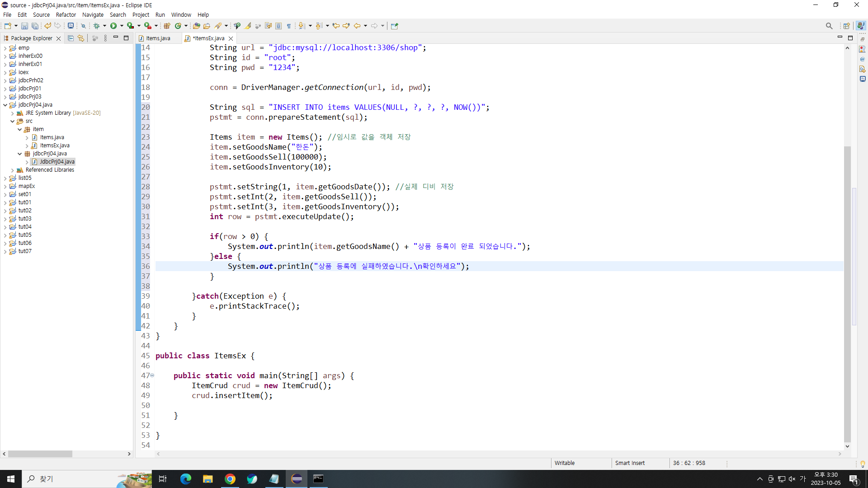Click the editor vertical scrollbar thumb

pos(847,294)
